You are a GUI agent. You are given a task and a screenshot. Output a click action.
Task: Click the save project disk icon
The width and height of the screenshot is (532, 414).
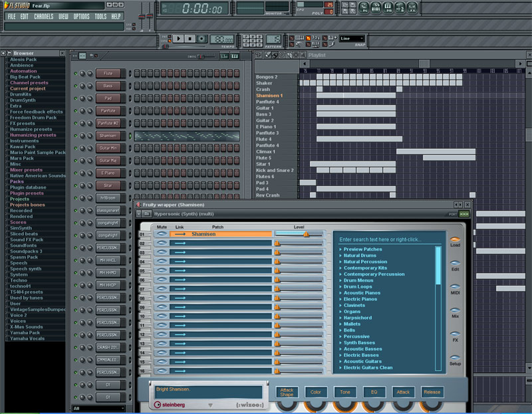click(352, 5)
